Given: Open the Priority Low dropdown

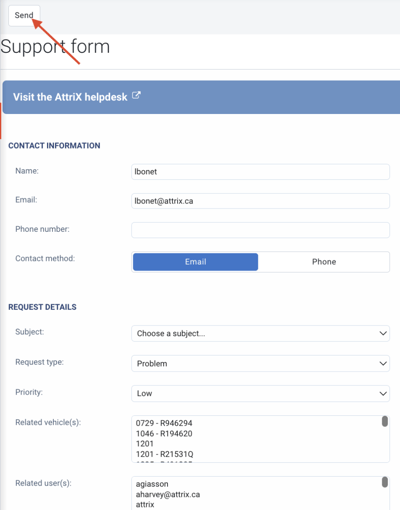Looking at the screenshot, I should point(260,393).
